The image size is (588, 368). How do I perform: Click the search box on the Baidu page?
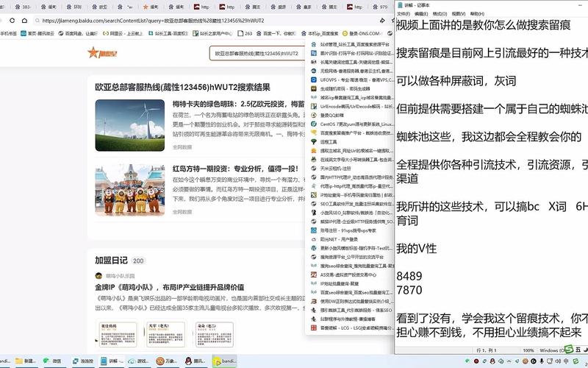pos(259,53)
